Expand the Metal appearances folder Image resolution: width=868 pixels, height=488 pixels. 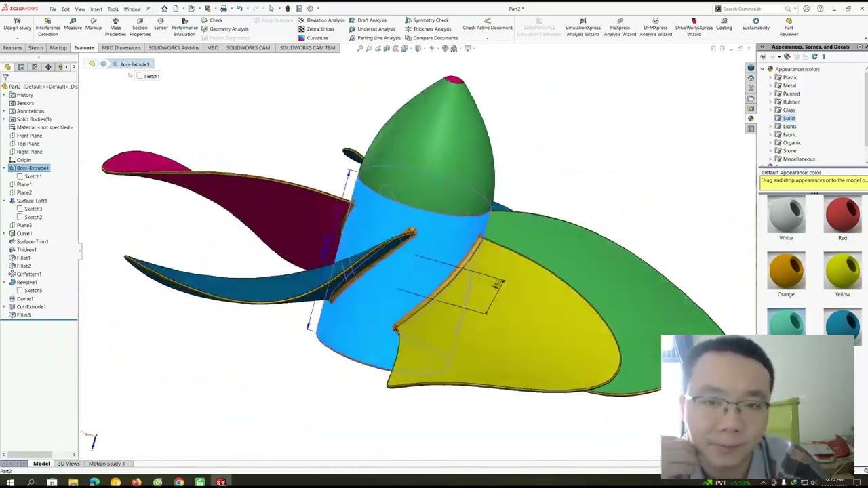pyautogui.click(x=772, y=85)
